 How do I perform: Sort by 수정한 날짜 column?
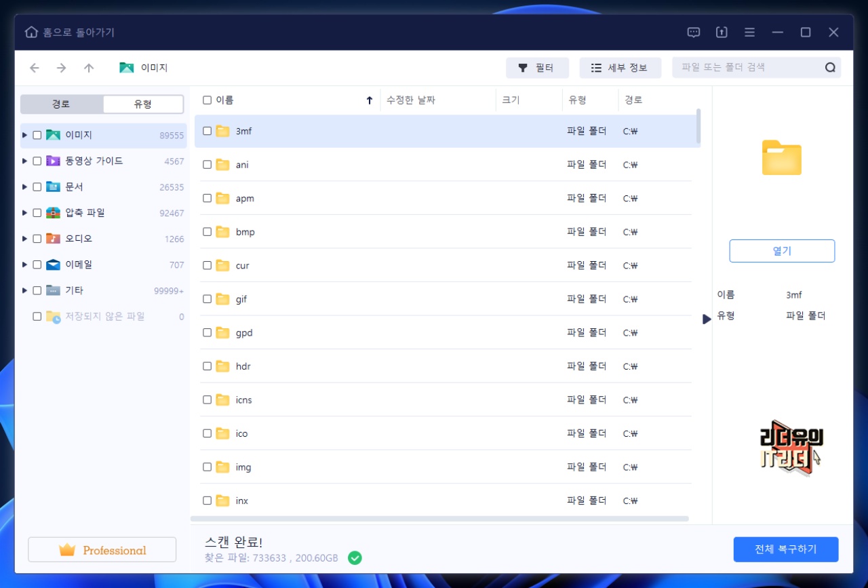[411, 100]
